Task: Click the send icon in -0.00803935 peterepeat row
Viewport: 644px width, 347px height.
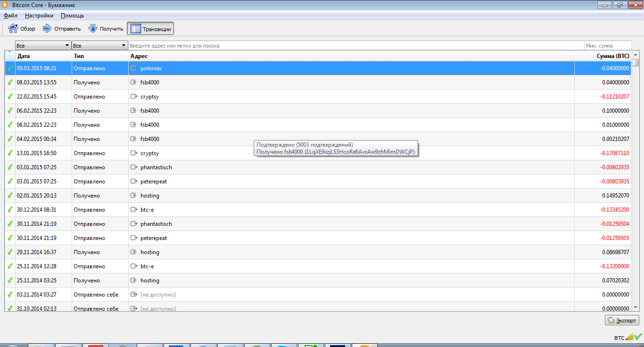Action: 133,182
